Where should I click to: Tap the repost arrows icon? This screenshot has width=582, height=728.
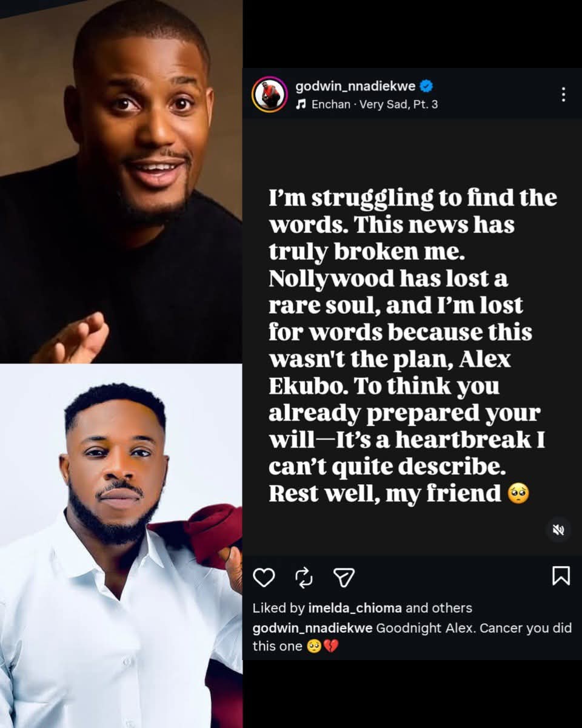[304, 578]
